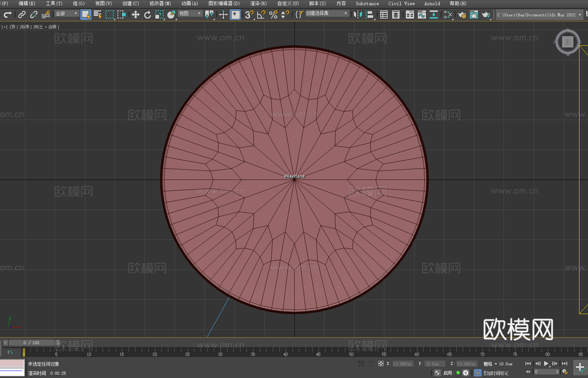Open the Select by Name list
Screen dimensions: 588x378
[x=97, y=14]
